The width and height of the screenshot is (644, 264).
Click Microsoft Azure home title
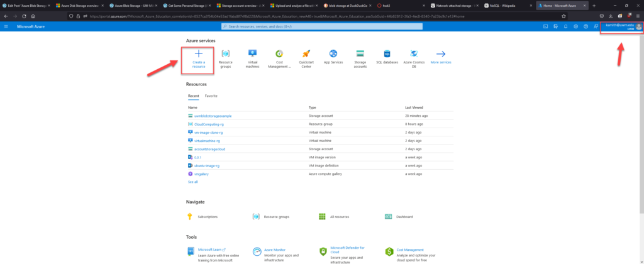[x=31, y=26]
